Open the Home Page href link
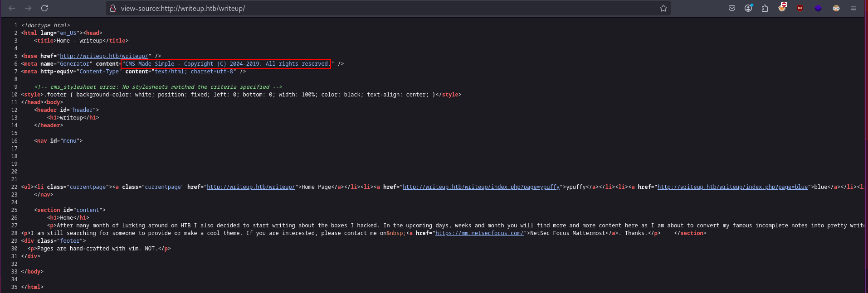868x293 pixels. coord(251,187)
